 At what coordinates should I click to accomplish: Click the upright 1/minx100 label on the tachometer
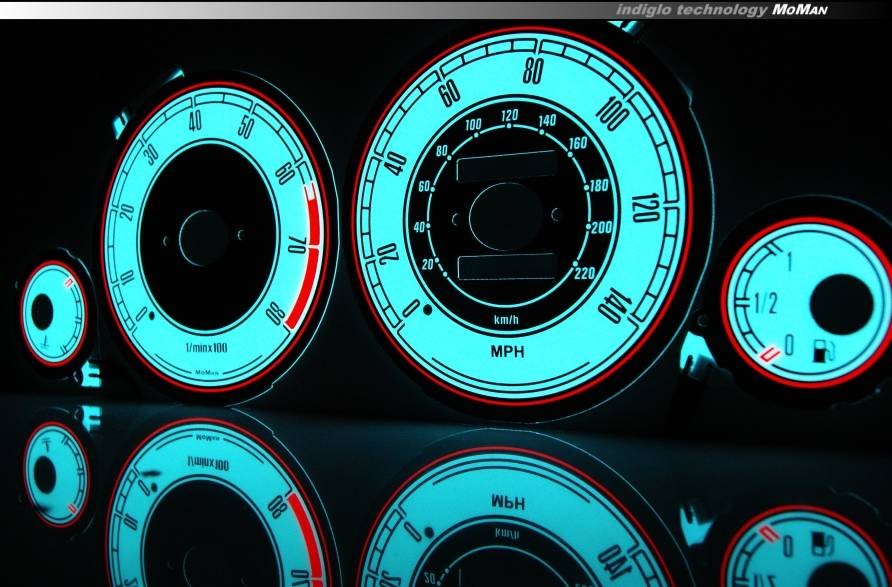tap(206, 348)
